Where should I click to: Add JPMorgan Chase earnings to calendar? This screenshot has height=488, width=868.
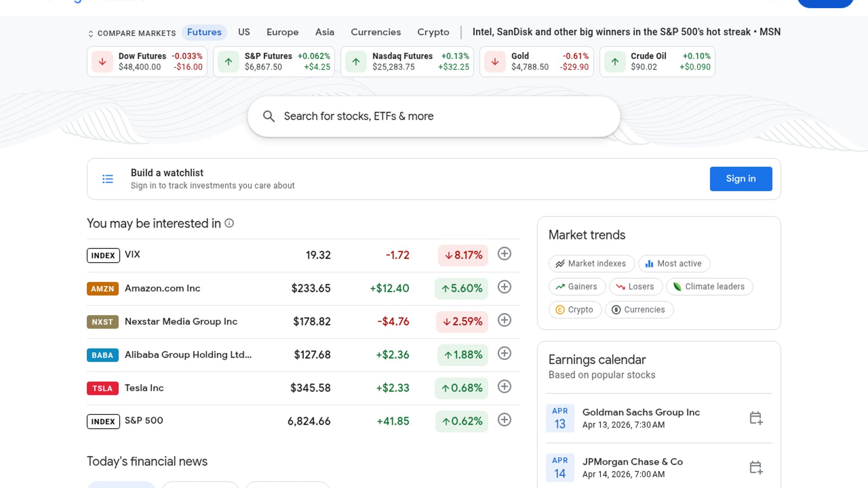(755, 467)
